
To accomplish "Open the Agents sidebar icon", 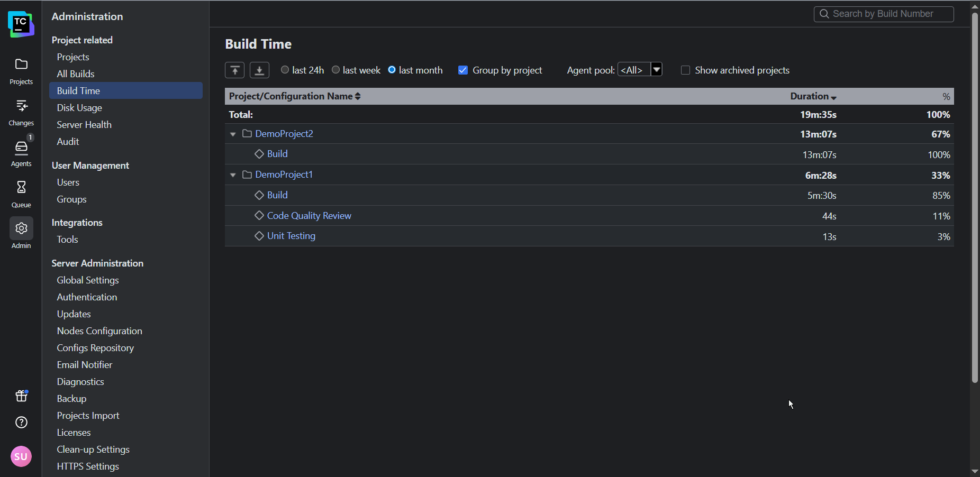I will point(21,153).
